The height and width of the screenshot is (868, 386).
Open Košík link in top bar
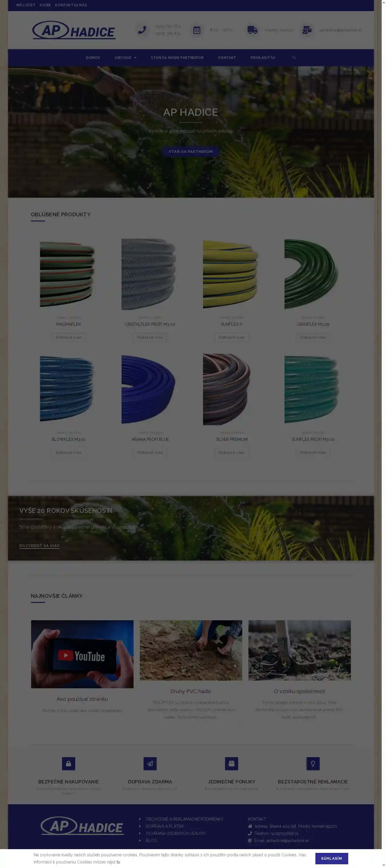point(45,5)
